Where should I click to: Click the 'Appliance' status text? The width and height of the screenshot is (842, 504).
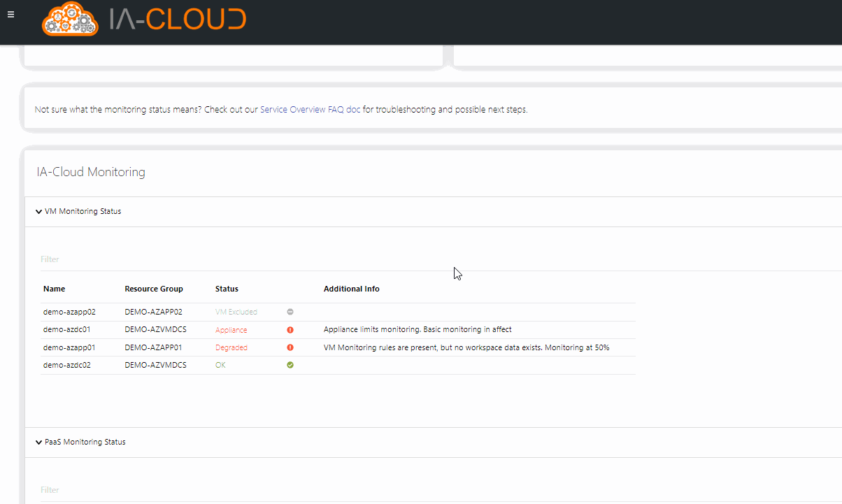[231, 330]
